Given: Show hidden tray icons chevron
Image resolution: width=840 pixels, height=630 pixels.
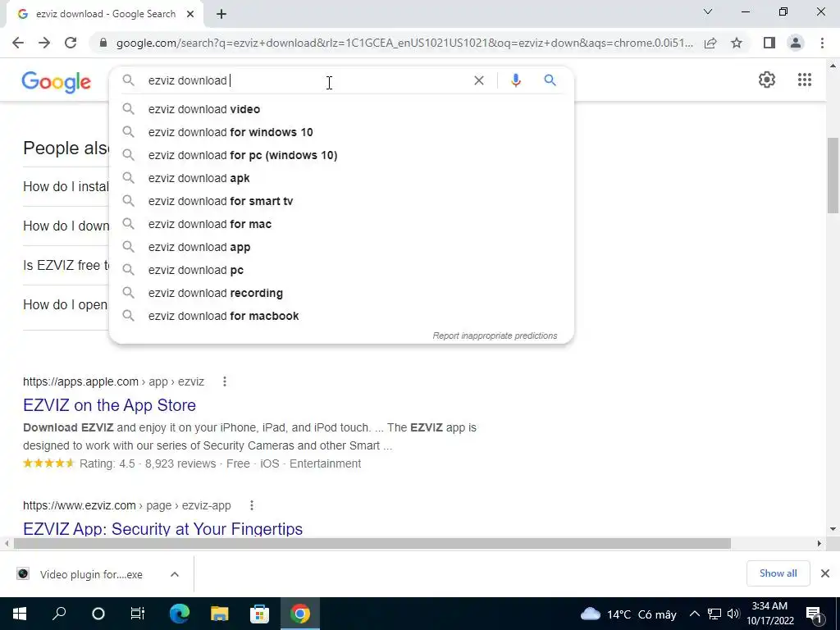Looking at the screenshot, I should [x=694, y=614].
